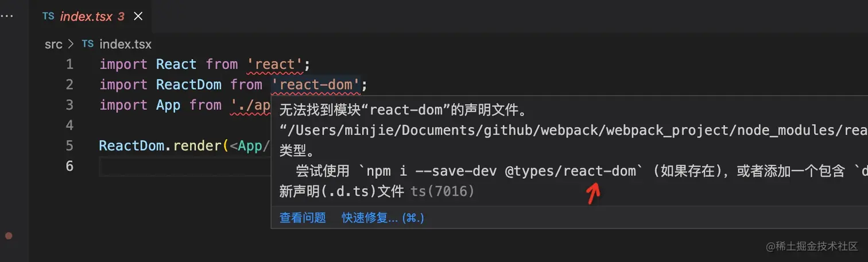The image size is (868, 262).
Task: Click the 快速修复 quick fix link
Action: (383, 218)
